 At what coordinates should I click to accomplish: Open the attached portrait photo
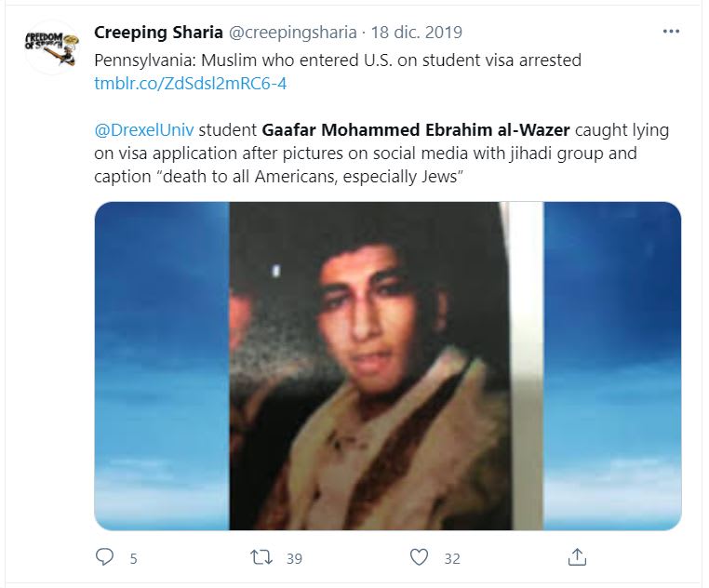tap(370, 366)
